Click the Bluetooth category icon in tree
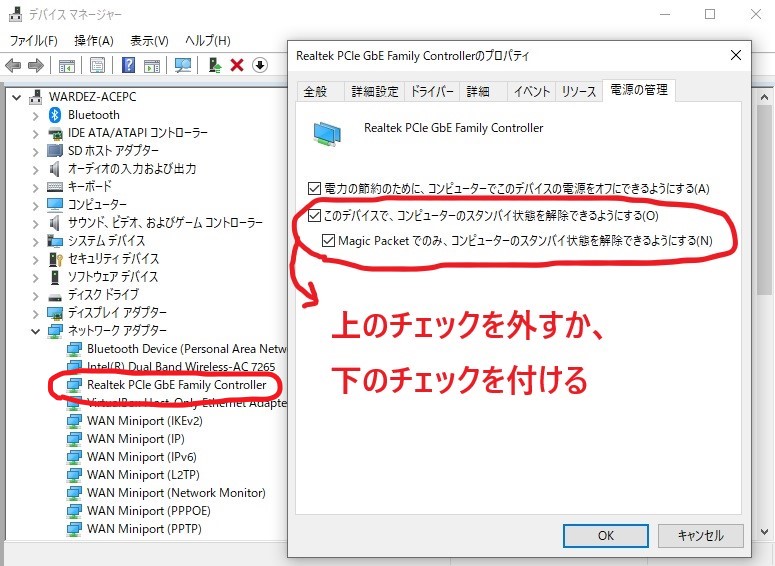 pos(56,115)
